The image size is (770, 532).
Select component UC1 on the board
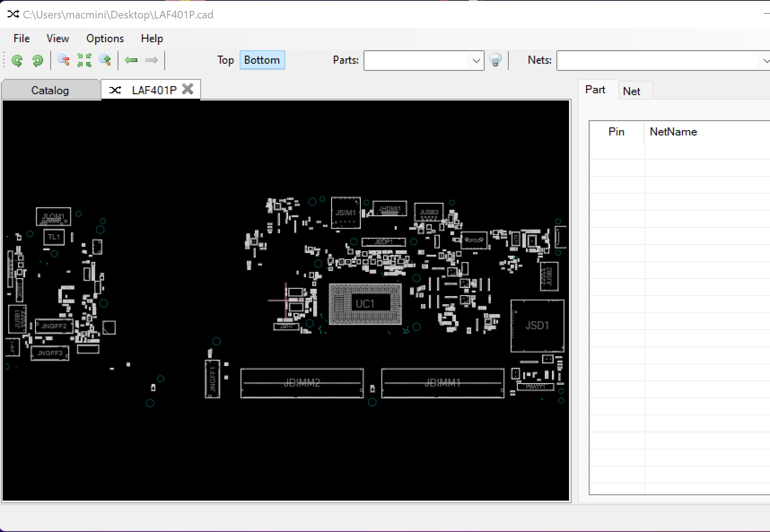[x=365, y=303]
